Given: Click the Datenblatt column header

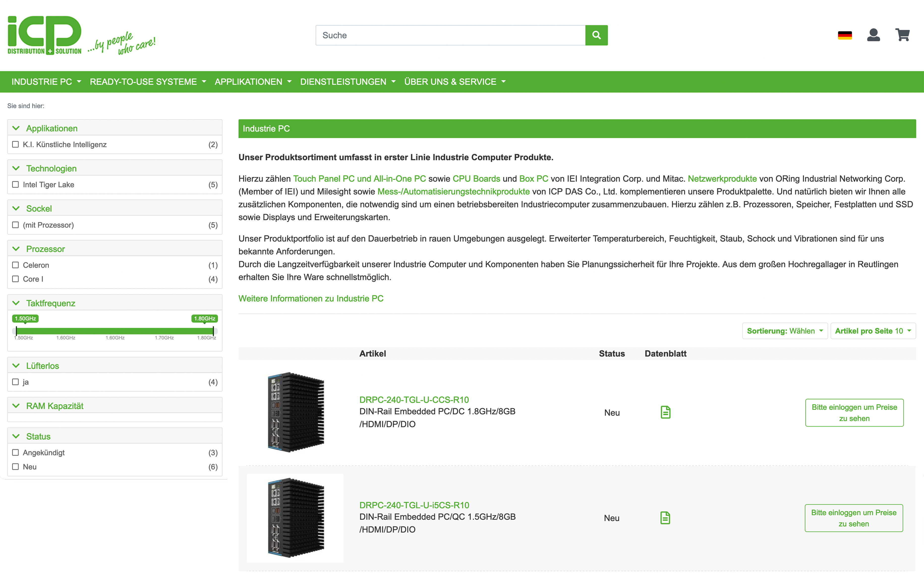Looking at the screenshot, I should click(665, 353).
